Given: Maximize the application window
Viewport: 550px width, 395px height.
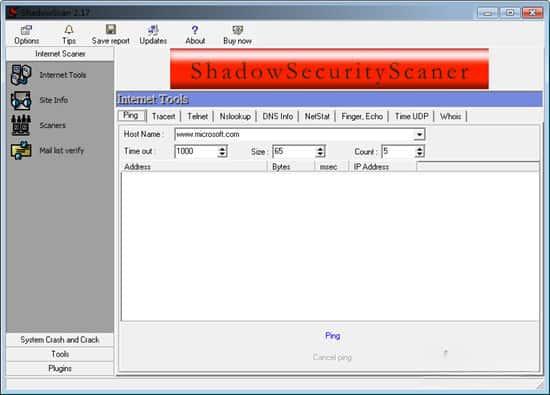Looking at the screenshot, I should 510,13.
